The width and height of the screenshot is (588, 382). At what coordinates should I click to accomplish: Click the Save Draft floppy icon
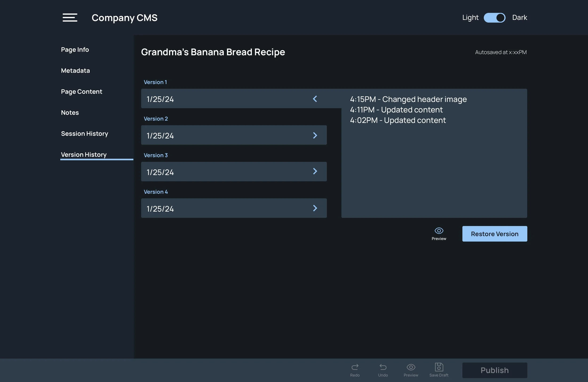(439, 367)
